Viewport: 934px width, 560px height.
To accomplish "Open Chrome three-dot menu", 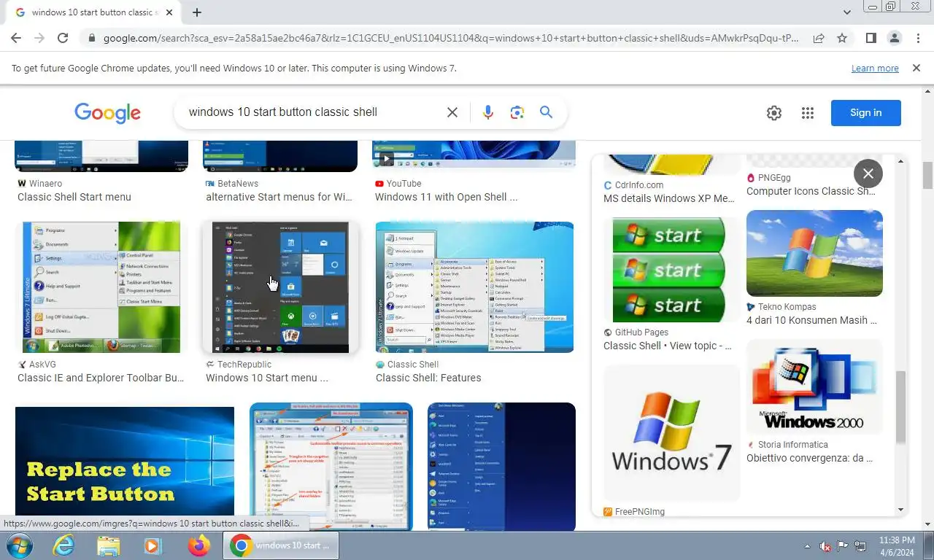I will point(918,38).
